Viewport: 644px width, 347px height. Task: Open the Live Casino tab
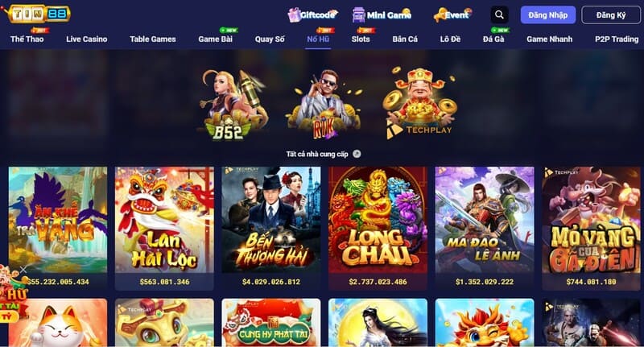(87, 39)
